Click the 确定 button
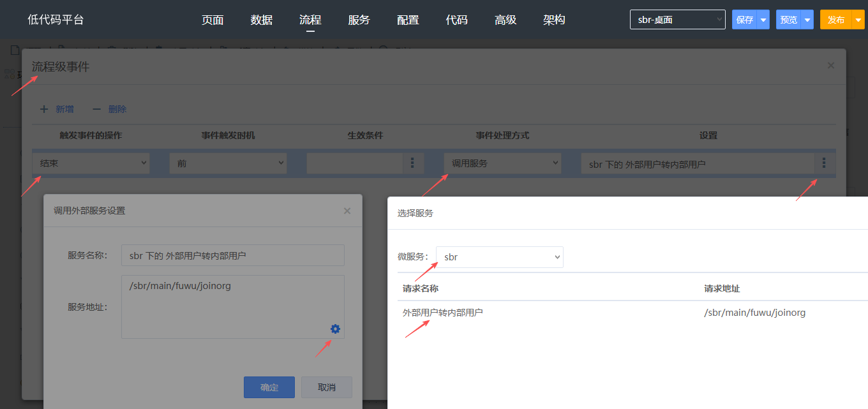Screen dimensions: 868x409 [269, 387]
